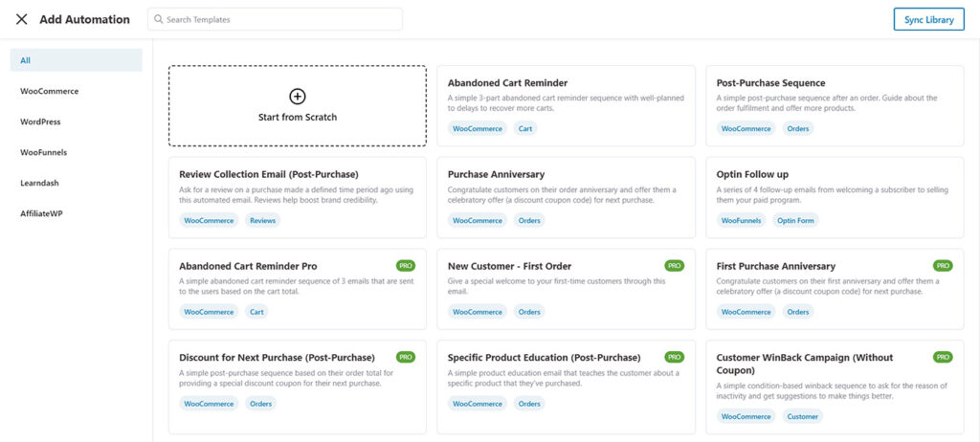This screenshot has width=980, height=442.
Task: Click PRO badge on Specific Product Education
Action: [x=675, y=357]
